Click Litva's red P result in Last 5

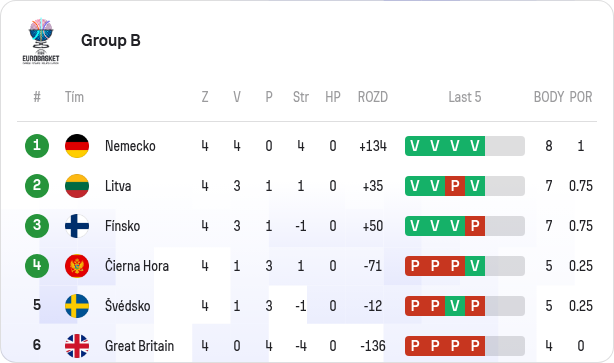click(455, 186)
